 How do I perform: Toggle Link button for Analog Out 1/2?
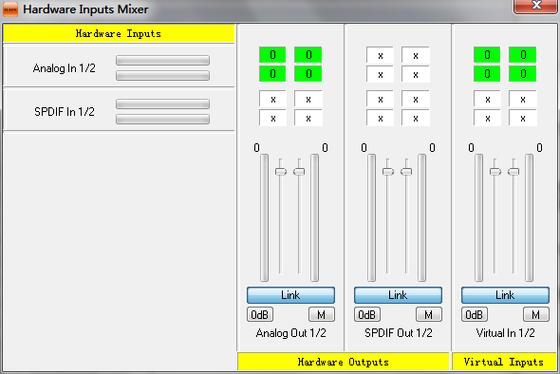291,295
